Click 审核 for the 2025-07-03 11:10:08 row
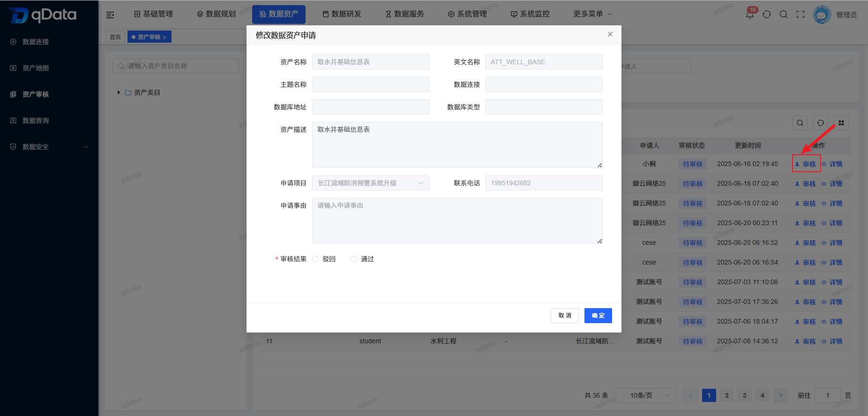Screen dimensions: 868x416 [806, 282]
